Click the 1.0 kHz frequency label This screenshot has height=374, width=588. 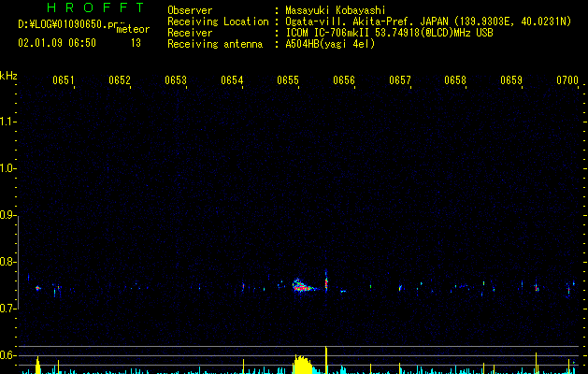(7, 168)
